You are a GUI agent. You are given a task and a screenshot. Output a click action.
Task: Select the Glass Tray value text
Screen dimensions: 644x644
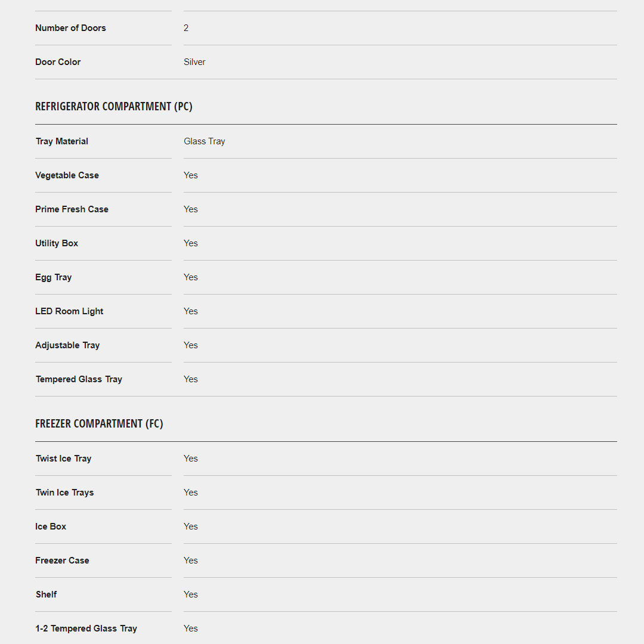tap(205, 141)
